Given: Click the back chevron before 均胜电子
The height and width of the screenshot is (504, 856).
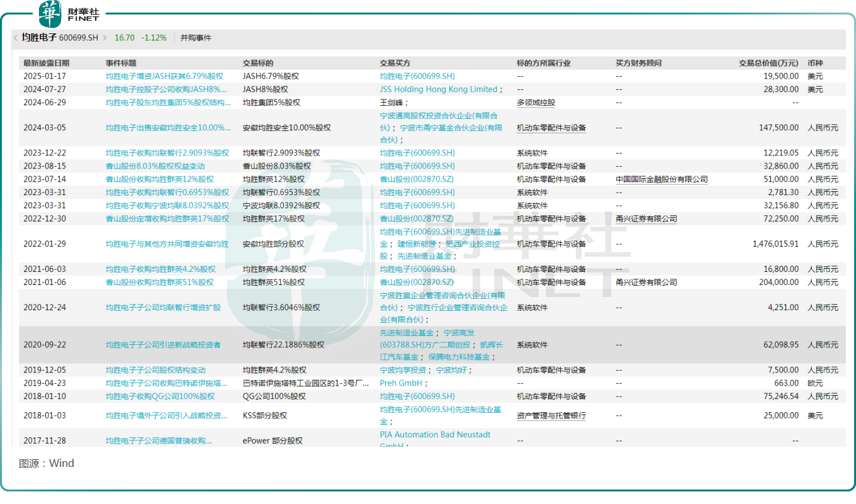Looking at the screenshot, I should tap(15, 38).
